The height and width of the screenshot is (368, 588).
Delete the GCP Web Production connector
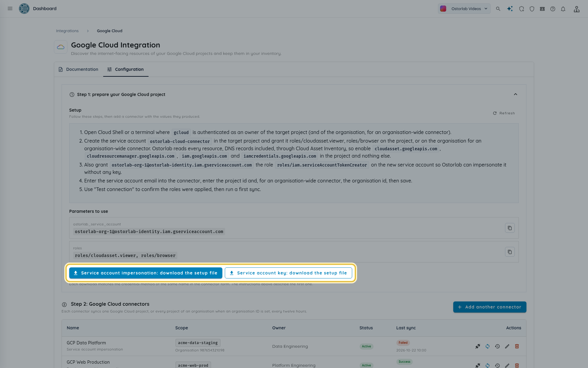(x=517, y=365)
